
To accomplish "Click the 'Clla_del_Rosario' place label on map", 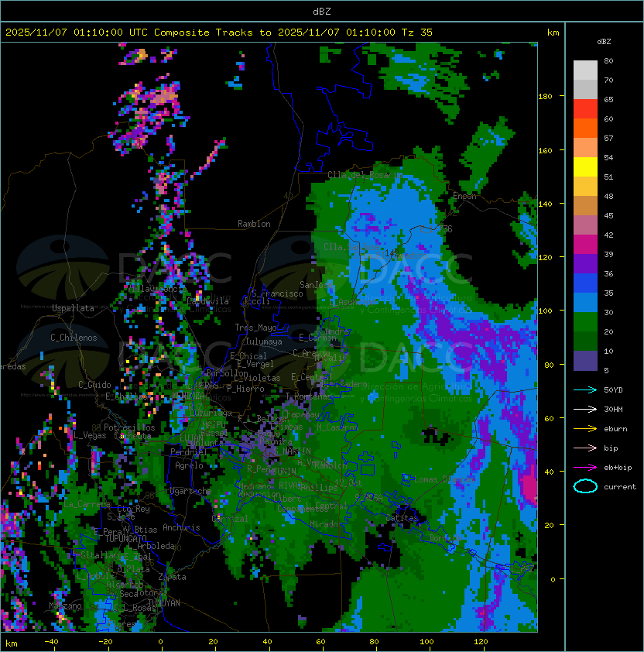I will pyautogui.click(x=365, y=175).
